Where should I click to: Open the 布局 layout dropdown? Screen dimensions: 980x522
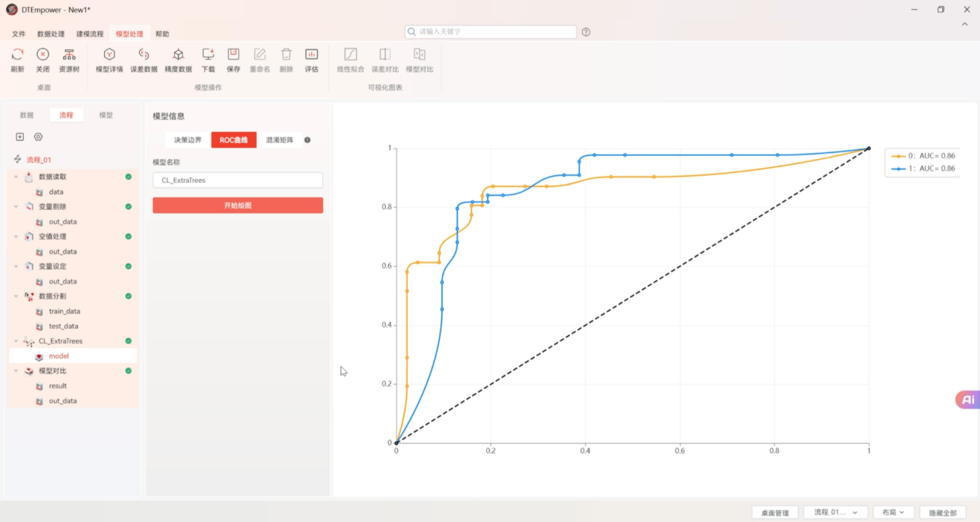tap(893, 513)
